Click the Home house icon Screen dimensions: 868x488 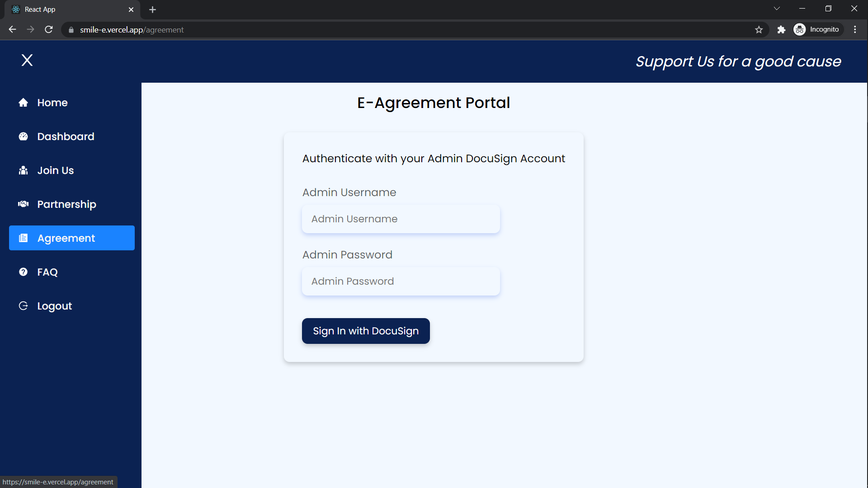pos(23,103)
